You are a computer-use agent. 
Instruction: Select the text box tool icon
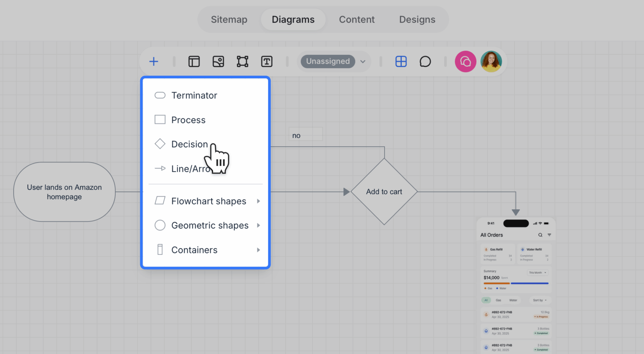point(267,62)
